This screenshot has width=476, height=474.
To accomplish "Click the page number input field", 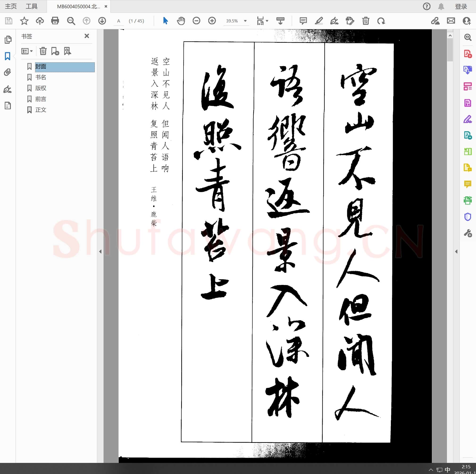I will (x=119, y=21).
